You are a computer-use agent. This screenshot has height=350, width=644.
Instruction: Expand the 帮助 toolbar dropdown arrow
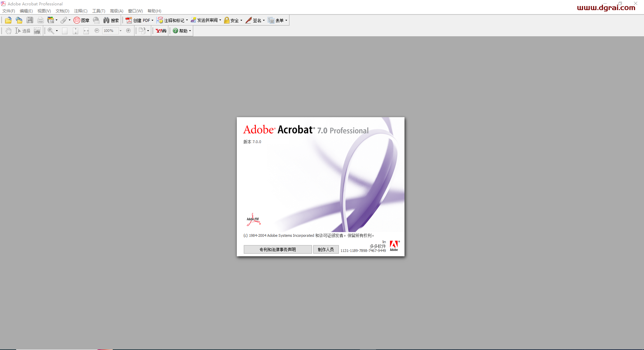point(190,31)
